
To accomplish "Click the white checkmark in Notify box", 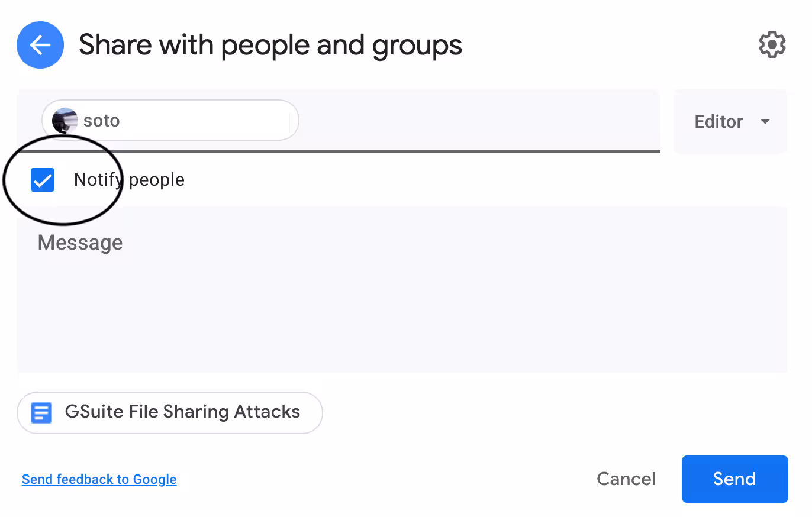I will tap(43, 180).
